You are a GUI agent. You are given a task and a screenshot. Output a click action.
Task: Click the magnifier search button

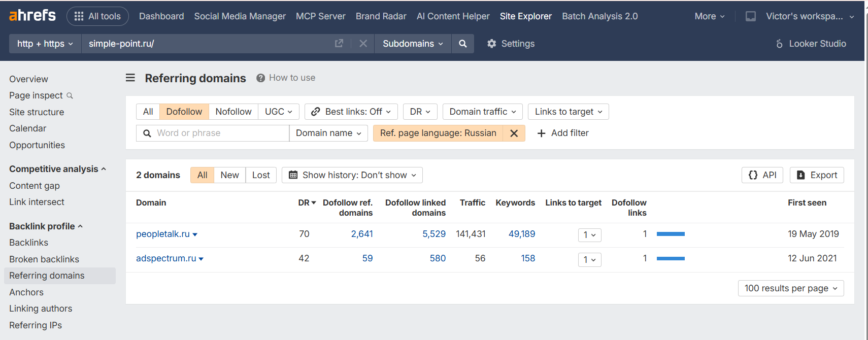coord(462,44)
